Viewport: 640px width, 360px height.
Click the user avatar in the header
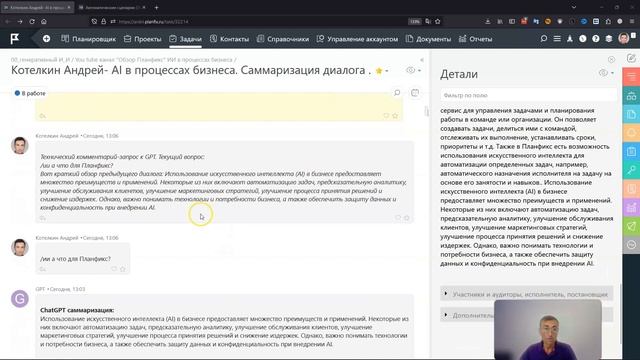624,38
